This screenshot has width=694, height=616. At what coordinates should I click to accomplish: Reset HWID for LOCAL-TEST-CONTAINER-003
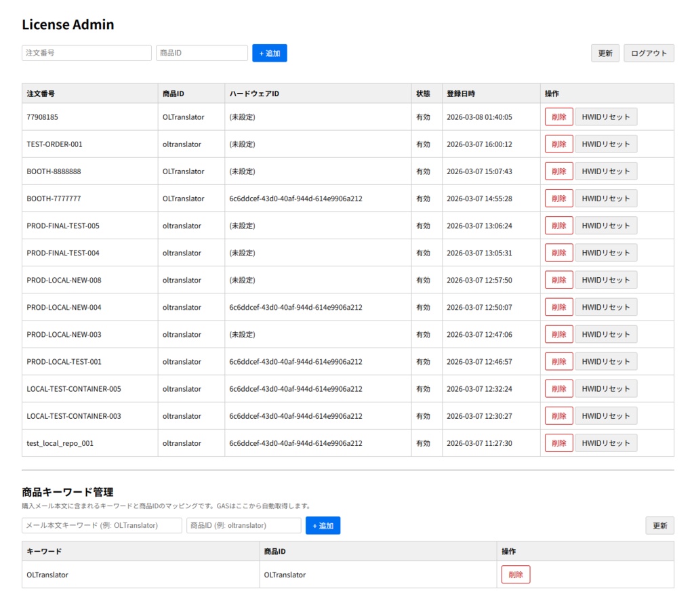606,416
